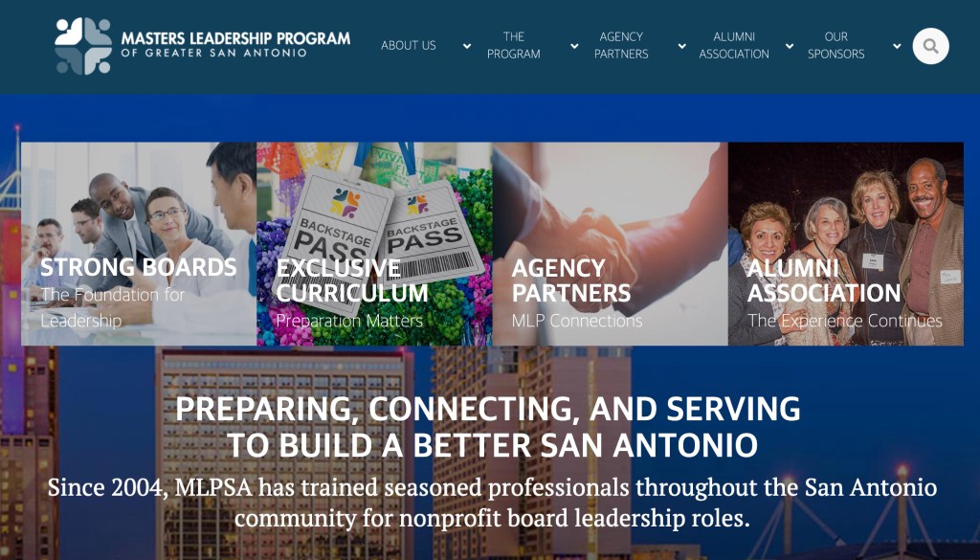
Task: Expand the Agency Partners dropdown chevron
Action: pos(681,46)
